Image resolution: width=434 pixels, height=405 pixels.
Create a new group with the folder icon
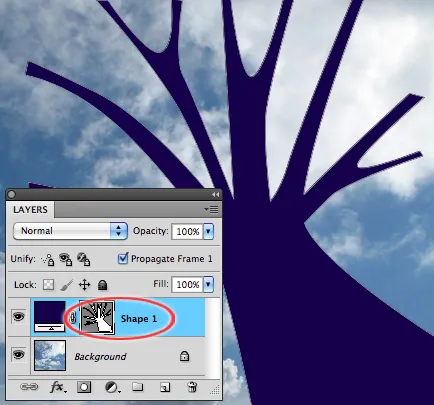coord(138,387)
